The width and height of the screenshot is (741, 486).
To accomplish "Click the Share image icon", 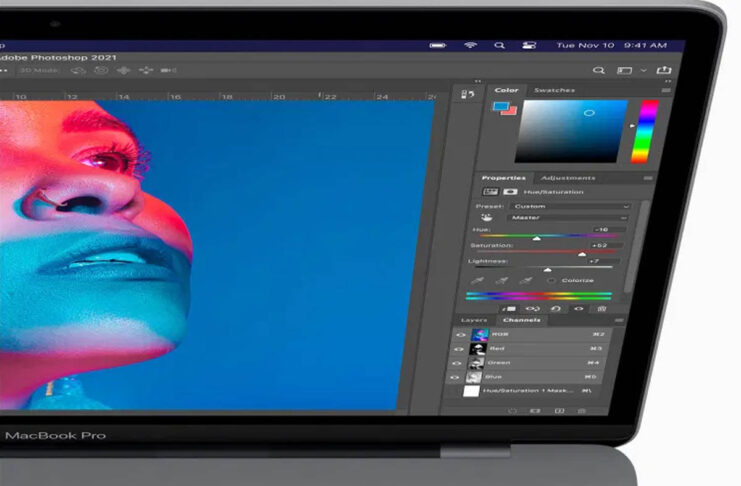I will point(664,70).
